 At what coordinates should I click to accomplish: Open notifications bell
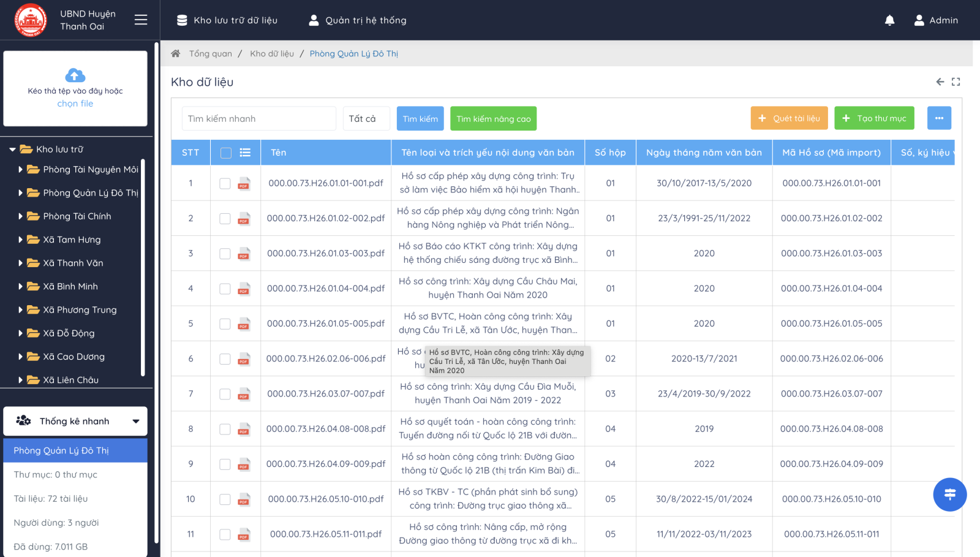coord(889,20)
